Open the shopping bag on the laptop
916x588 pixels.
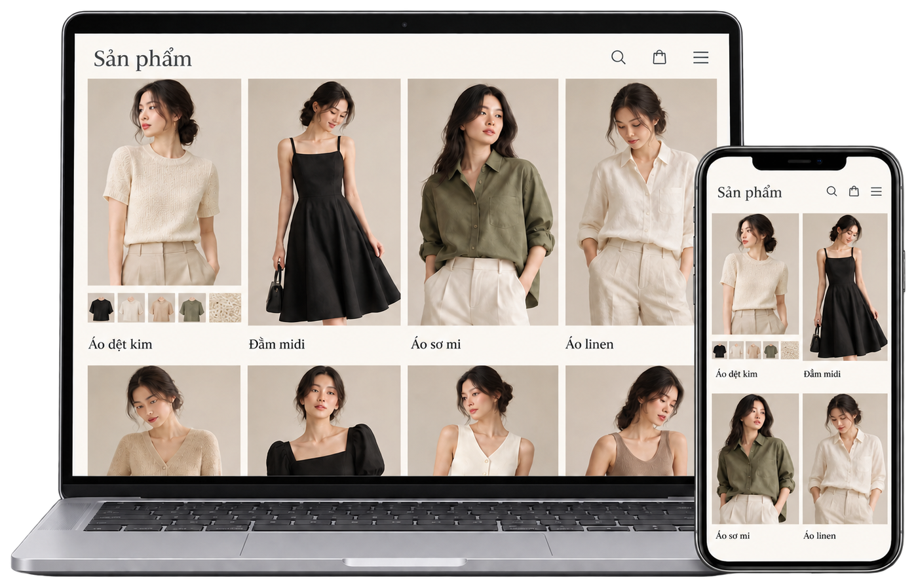659,57
